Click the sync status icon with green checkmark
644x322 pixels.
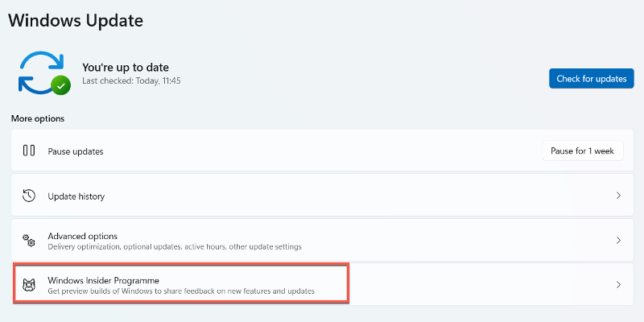[x=44, y=73]
